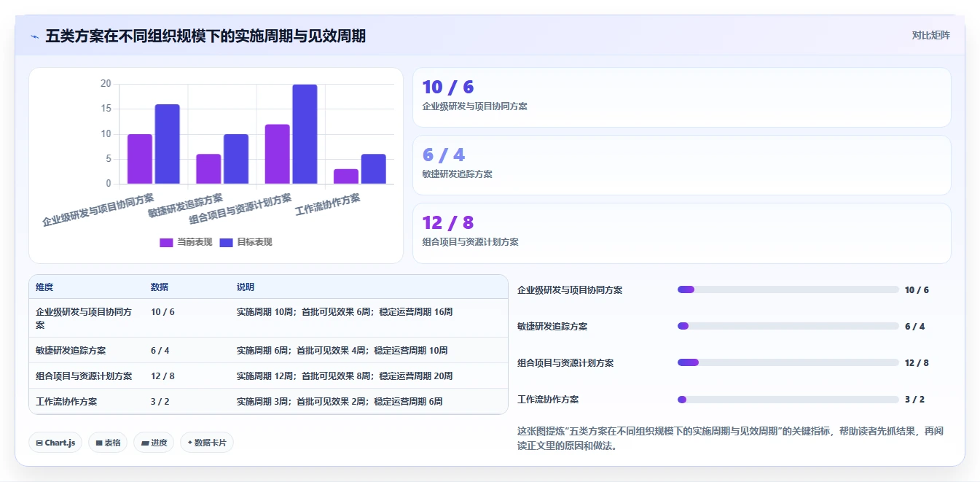Open the 10 / 6 data card
This screenshot has height=482, width=980.
(682, 98)
